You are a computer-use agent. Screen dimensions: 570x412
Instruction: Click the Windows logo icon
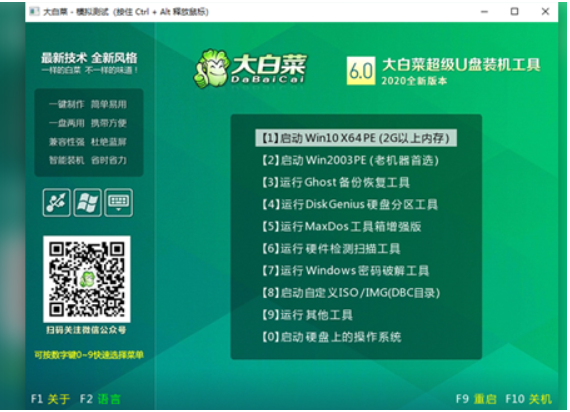tap(87, 203)
